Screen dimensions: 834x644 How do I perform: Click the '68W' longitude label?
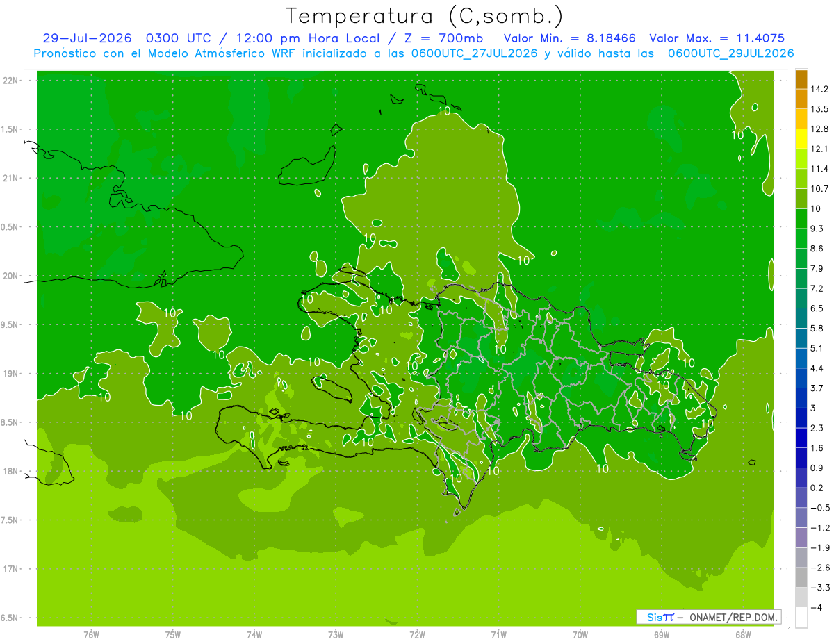743,634
